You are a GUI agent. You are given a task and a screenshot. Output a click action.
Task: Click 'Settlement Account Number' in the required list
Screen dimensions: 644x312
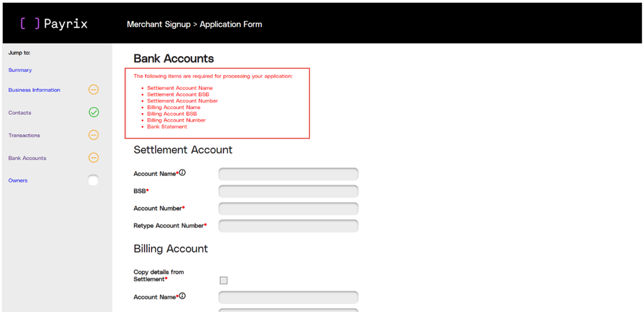182,100
